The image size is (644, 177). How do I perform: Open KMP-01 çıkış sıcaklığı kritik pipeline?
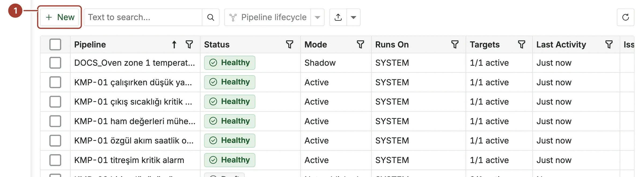[x=133, y=102]
